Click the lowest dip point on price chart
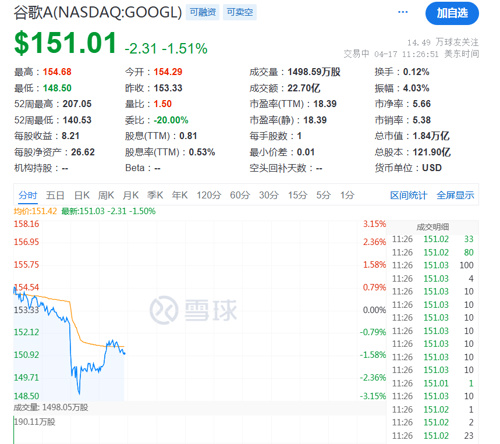 pyautogui.click(x=79, y=393)
